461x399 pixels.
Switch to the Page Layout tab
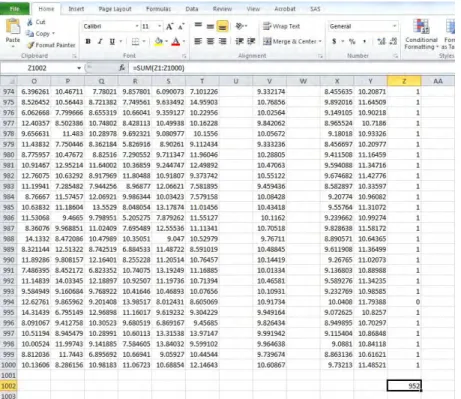pyautogui.click(x=115, y=9)
